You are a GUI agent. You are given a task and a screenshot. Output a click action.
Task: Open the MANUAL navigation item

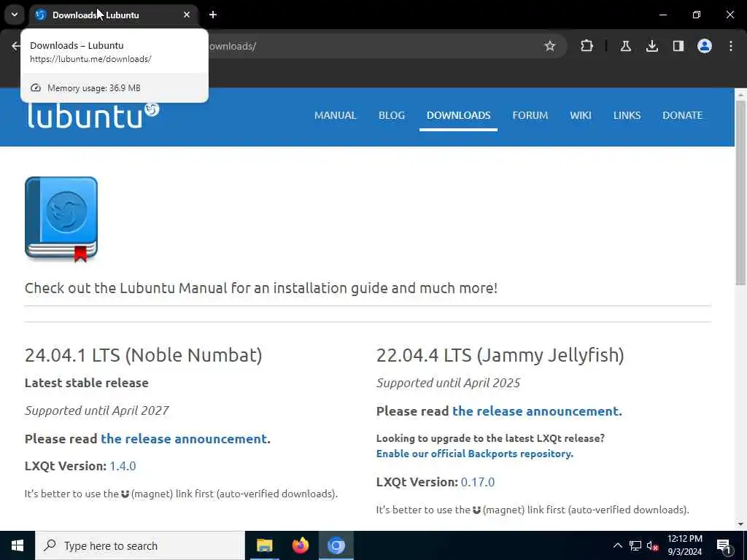pyautogui.click(x=336, y=115)
